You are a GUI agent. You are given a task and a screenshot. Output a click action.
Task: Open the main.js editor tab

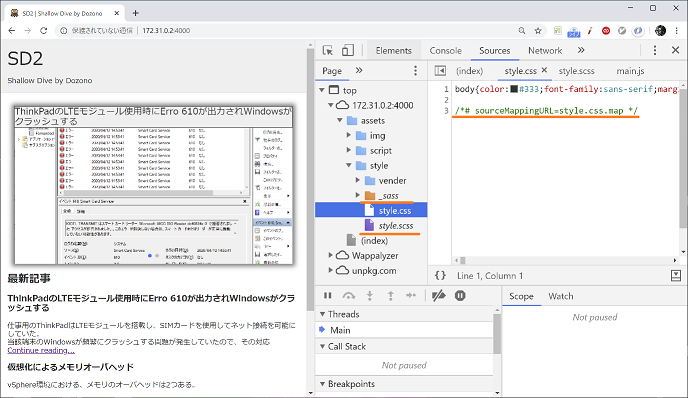630,71
